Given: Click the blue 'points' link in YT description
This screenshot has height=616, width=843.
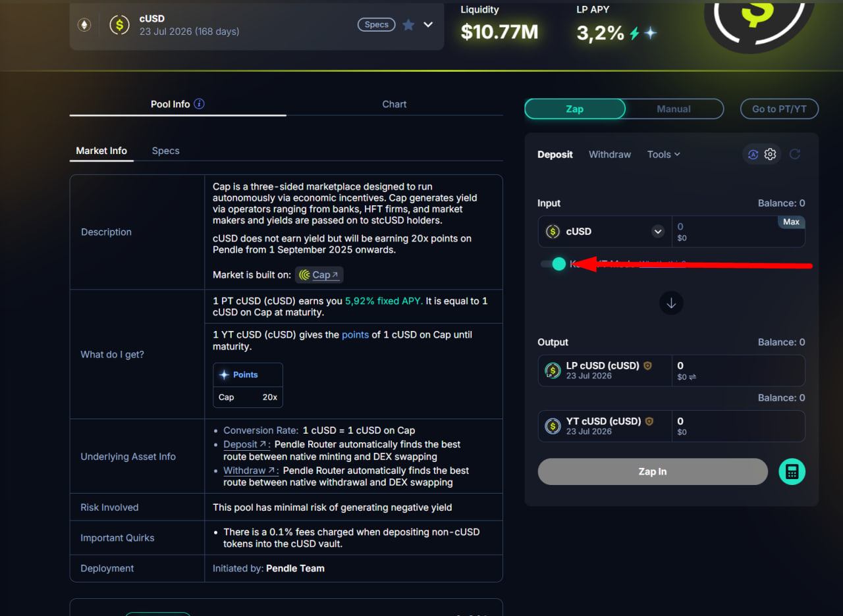Looking at the screenshot, I should [x=355, y=335].
